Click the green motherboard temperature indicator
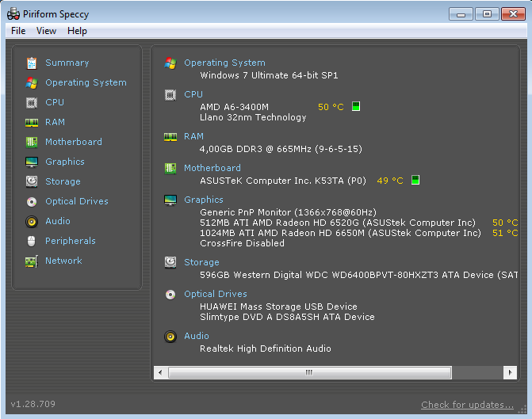Image resolution: width=532 pixels, height=419 pixels. click(x=415, y=181)
